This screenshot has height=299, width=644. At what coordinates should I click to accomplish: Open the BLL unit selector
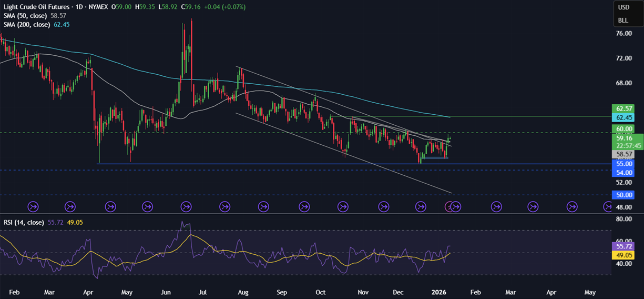pos(623,20)
